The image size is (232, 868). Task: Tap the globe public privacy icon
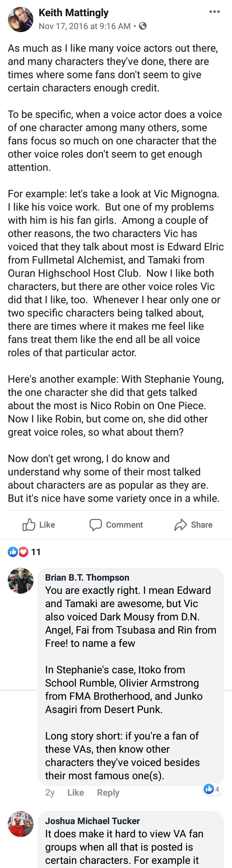pos(143,26)
